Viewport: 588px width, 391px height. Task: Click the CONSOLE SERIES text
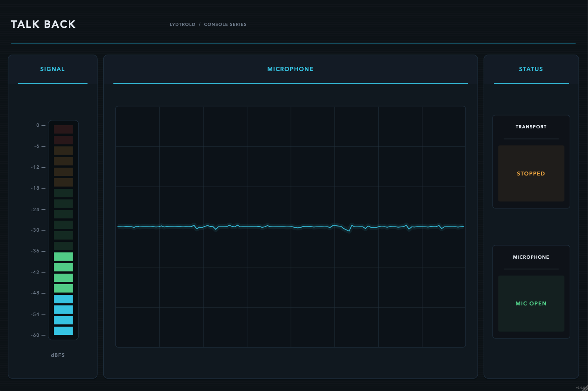coord(225,24)
